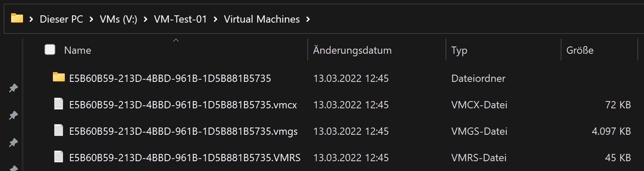
Task: Click the topmost pin icon in the sidebar
Action: pyautogui.click(x=13, y=88)
